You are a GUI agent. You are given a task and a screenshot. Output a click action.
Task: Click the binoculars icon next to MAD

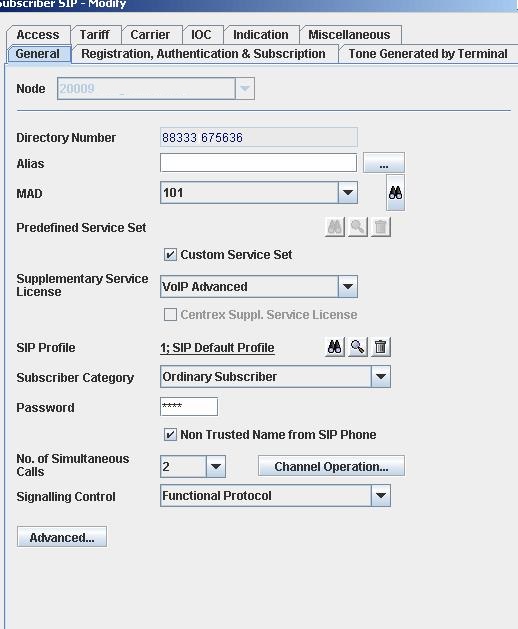point(395,193)
